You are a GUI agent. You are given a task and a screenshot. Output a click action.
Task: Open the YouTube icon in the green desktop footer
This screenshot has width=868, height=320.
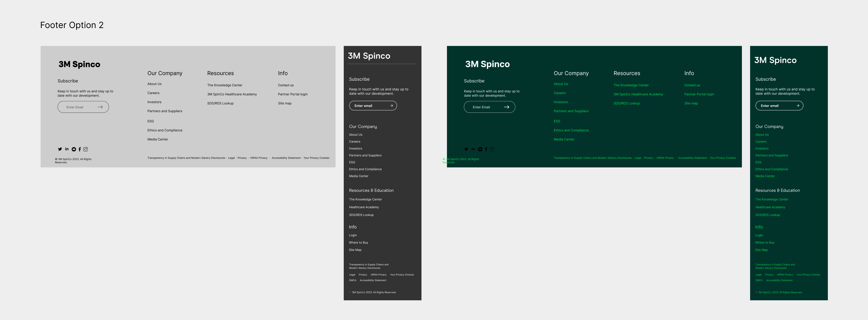(480, 149)
